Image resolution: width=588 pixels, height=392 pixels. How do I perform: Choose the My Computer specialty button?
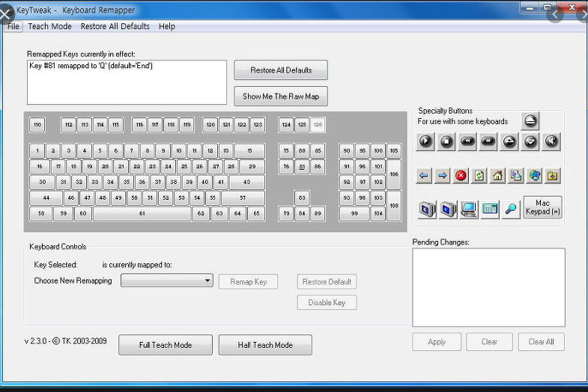tap(469, 209)
